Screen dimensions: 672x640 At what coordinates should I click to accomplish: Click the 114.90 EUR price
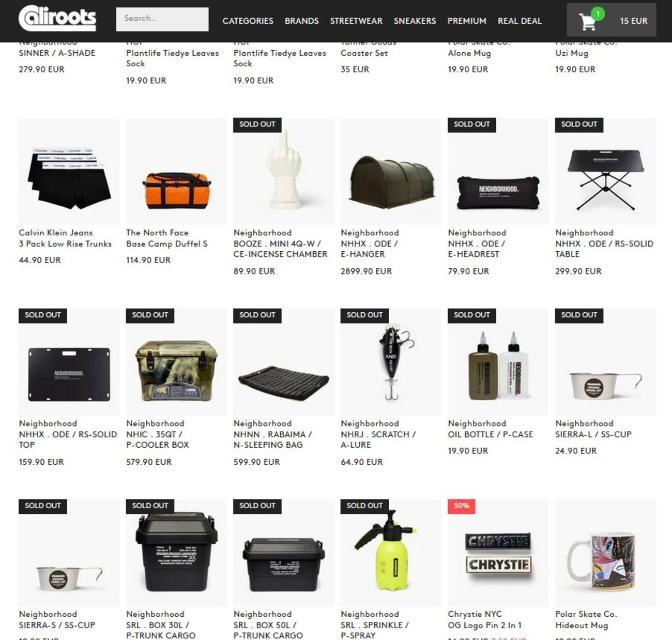pos(148,260)
